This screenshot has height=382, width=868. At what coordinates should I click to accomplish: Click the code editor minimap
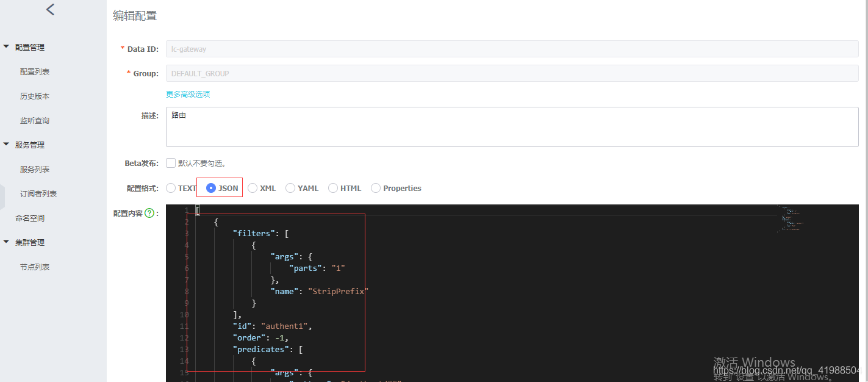(791, 219)
